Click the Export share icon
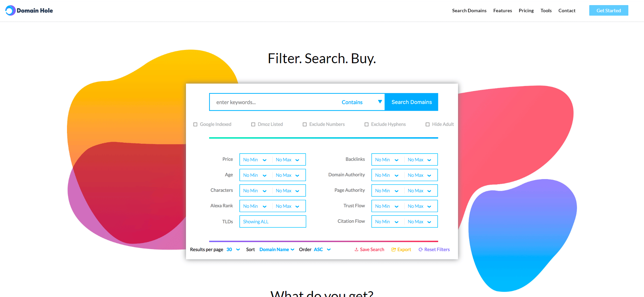The width and height of the screenshot is (644, 297). [393, 249]
